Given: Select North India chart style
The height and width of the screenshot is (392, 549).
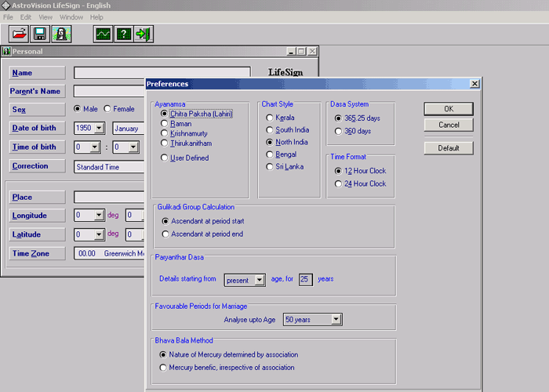Looking at the screenshot, I should [x=287, y=142].
